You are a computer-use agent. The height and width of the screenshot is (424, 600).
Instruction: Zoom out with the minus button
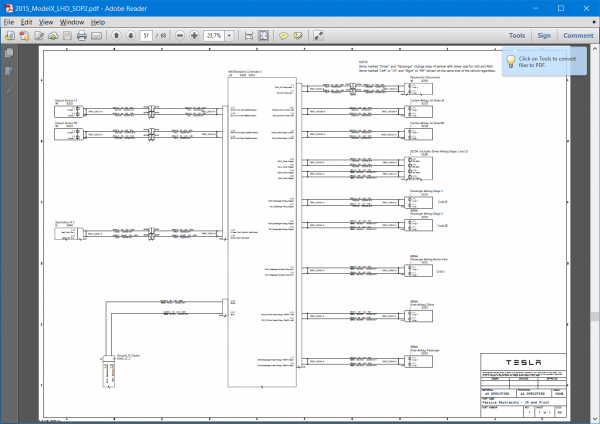[180, 36]
